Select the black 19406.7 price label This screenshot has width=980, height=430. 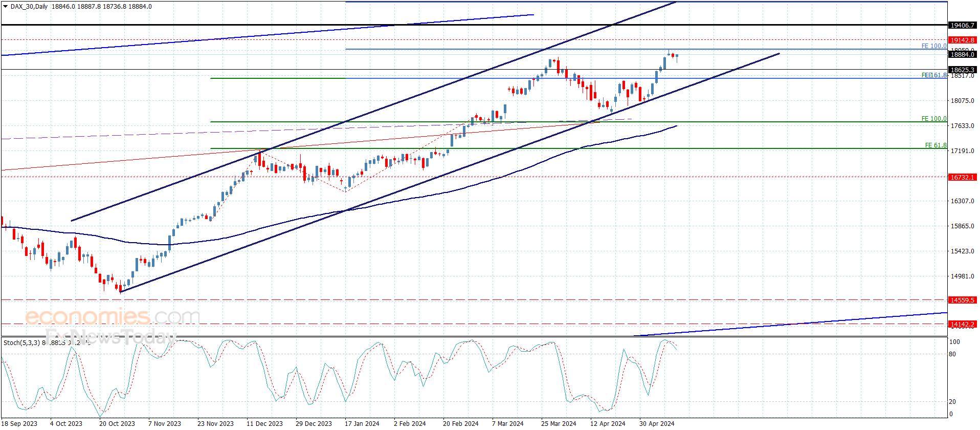pyautogui.click(x=962, y=25)
